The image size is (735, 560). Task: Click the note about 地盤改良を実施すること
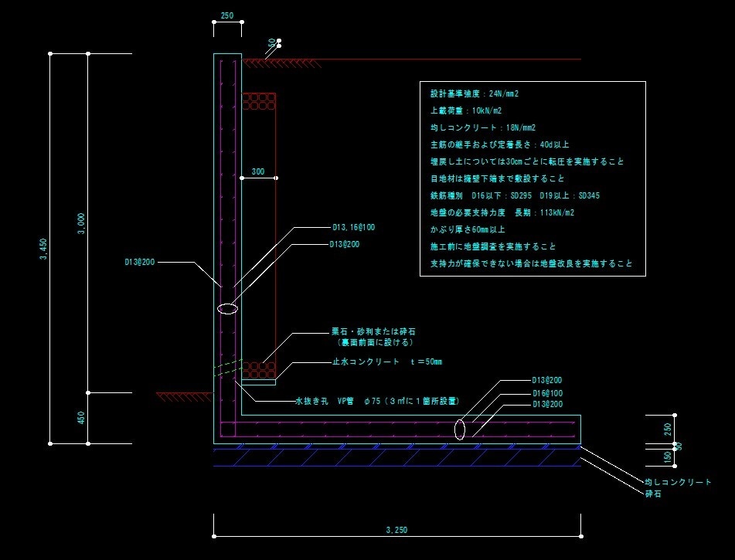tap(532, 264)
